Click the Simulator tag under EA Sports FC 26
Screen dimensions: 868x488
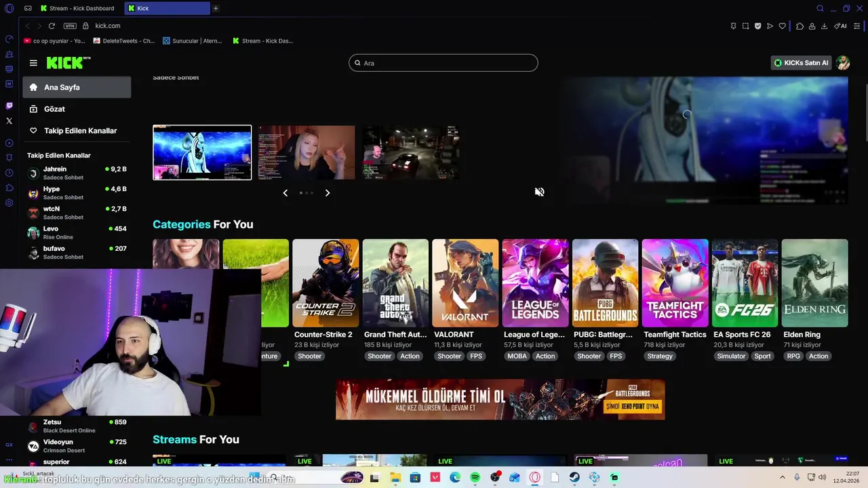click(x=731, y=357)
